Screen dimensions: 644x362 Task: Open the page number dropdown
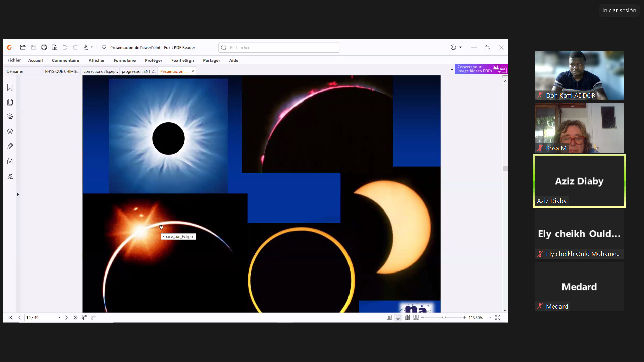point(60,317)
